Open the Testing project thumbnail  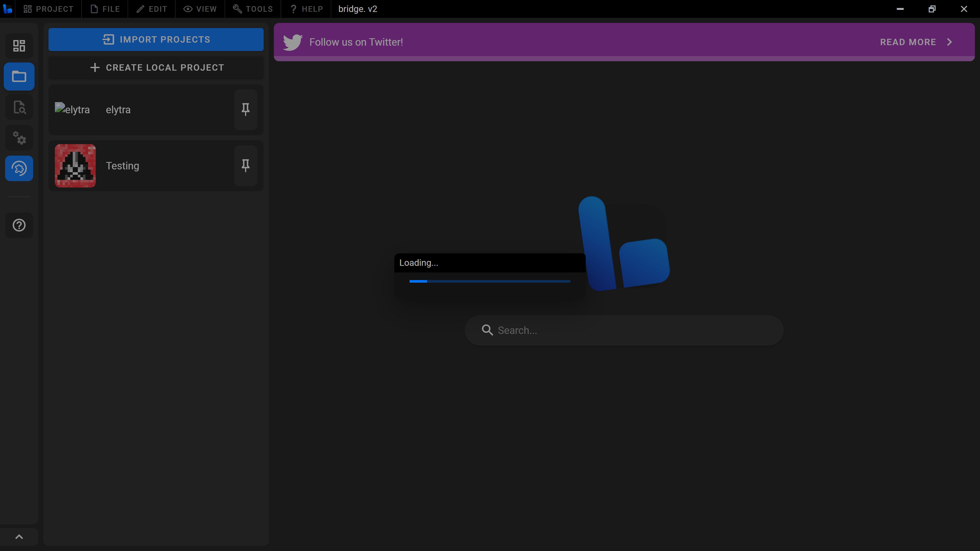click(75, 165)
